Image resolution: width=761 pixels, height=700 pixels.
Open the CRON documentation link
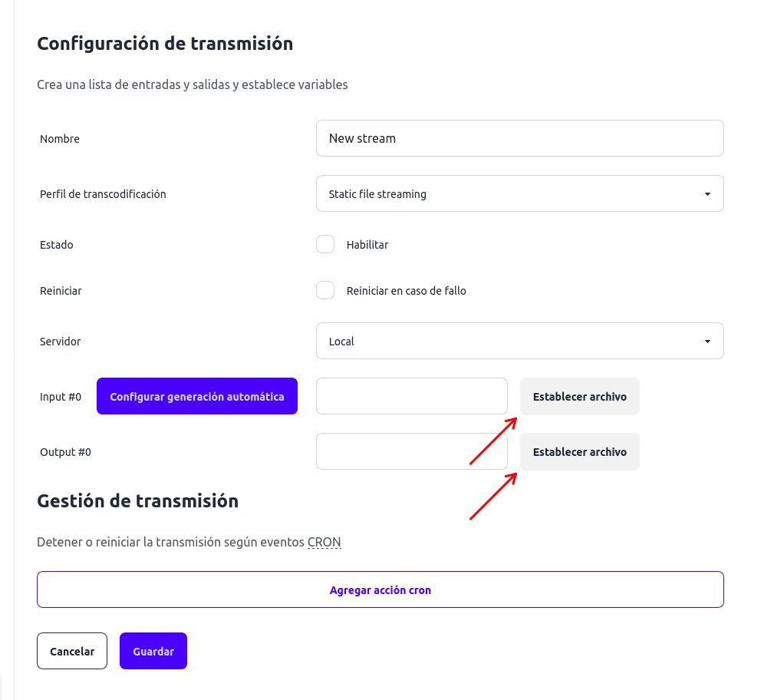(x=324, y=542)
